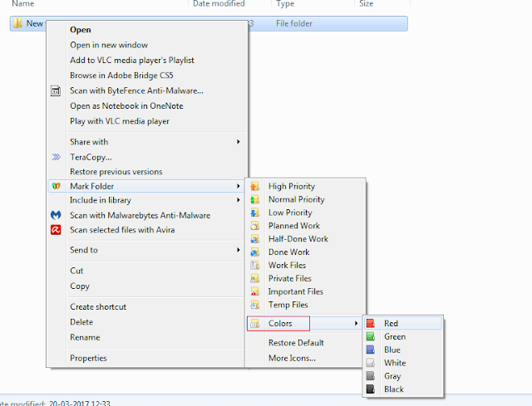The height and width of the screenshot is (406, 532).
Task: Click the Type column header
Action: click(x=285, y=3)
